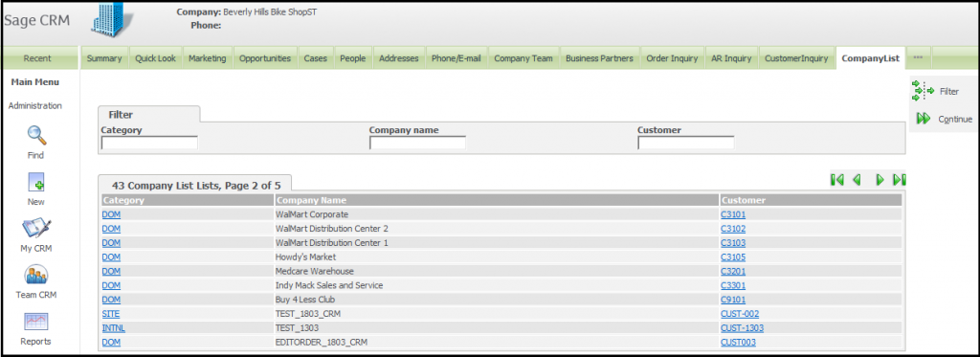Open the Phone/E-mail tab
The height and width of the screenshot is (357, 980).
pyautogui.click(x=457, y=58)
